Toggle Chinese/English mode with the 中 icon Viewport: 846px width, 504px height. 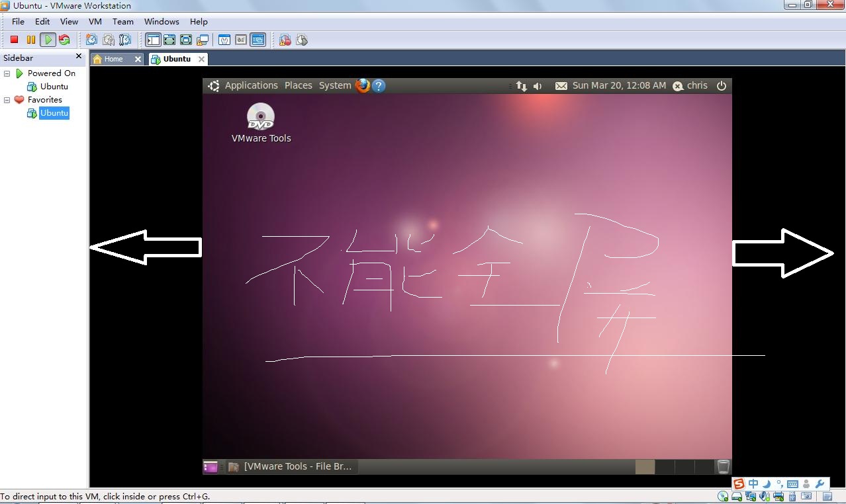(x=753, y=484)
